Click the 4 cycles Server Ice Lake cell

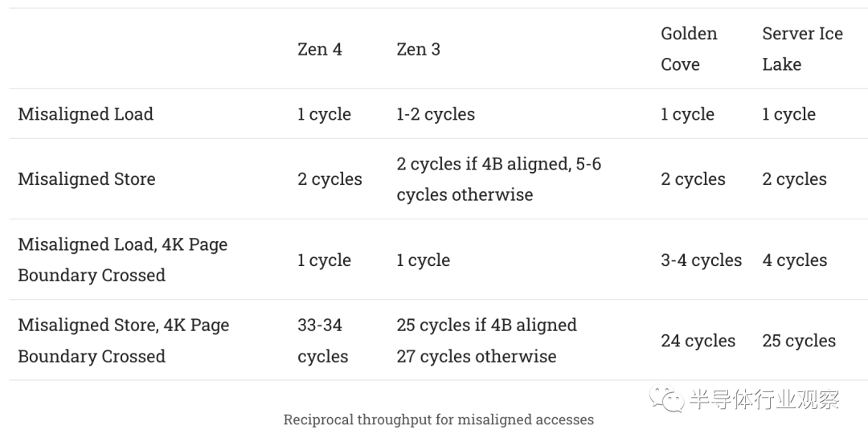click(794, 260)
